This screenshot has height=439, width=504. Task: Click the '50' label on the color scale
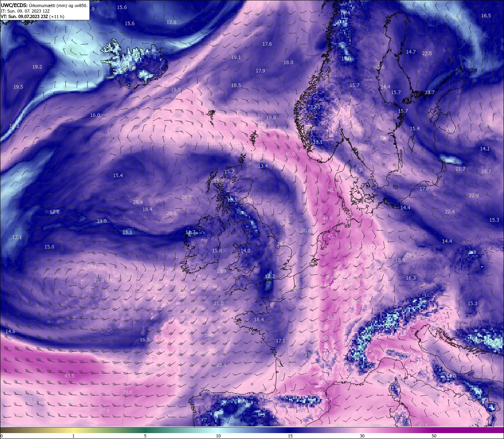434,436
